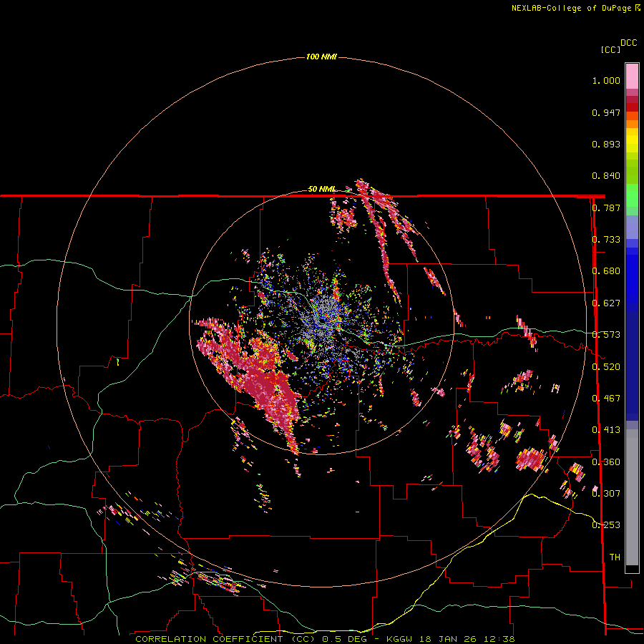Select the 0.467 scale value
The width and height of the screenshot is (644, 644).
coord(606,399)
